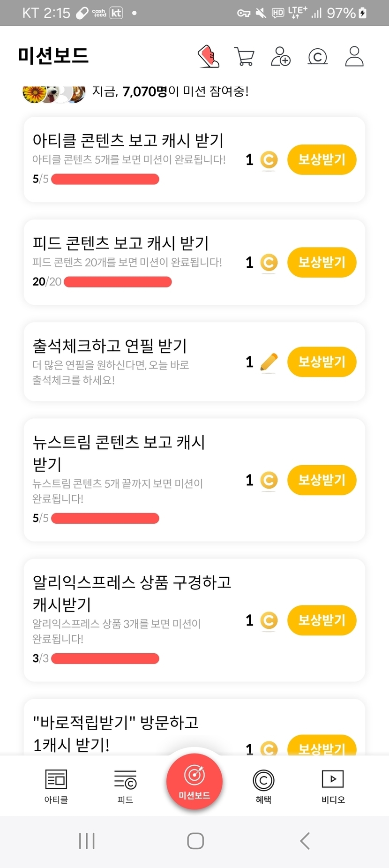389x868 pixels.
Task: Tap the 아티클 mission 5/5 progress bar
Action: click(x=105, y=179)
